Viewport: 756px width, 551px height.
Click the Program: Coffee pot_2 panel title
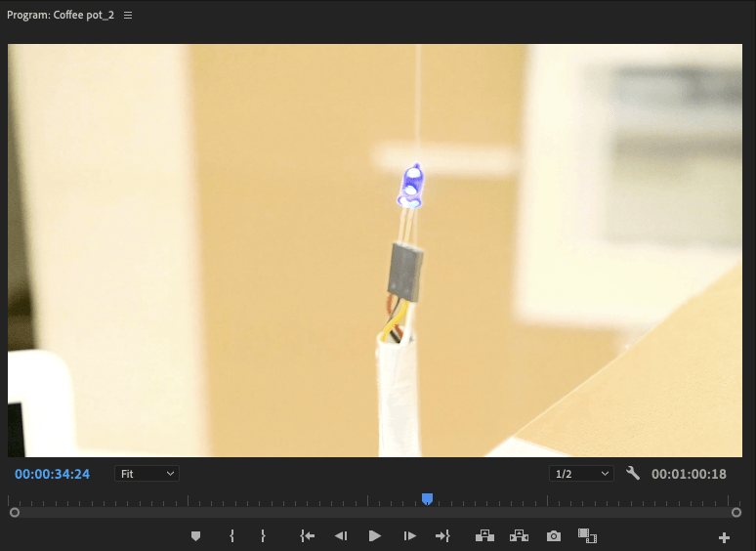pos(62,16)
